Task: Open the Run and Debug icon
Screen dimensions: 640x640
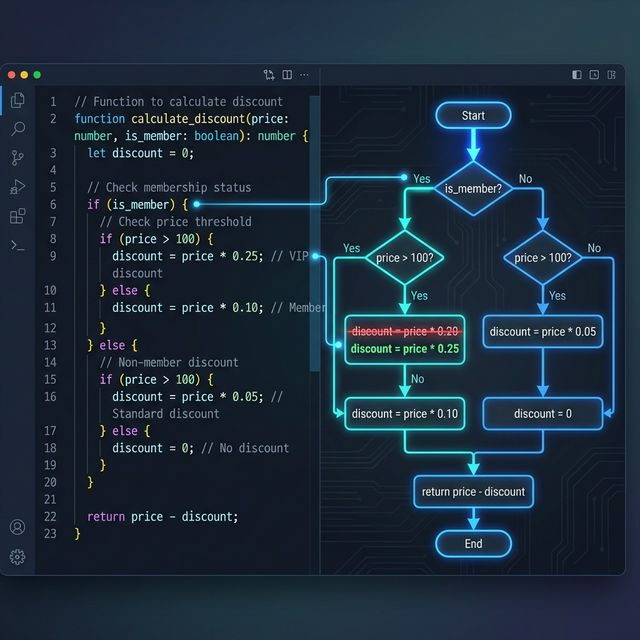Action: click(17, 187)
